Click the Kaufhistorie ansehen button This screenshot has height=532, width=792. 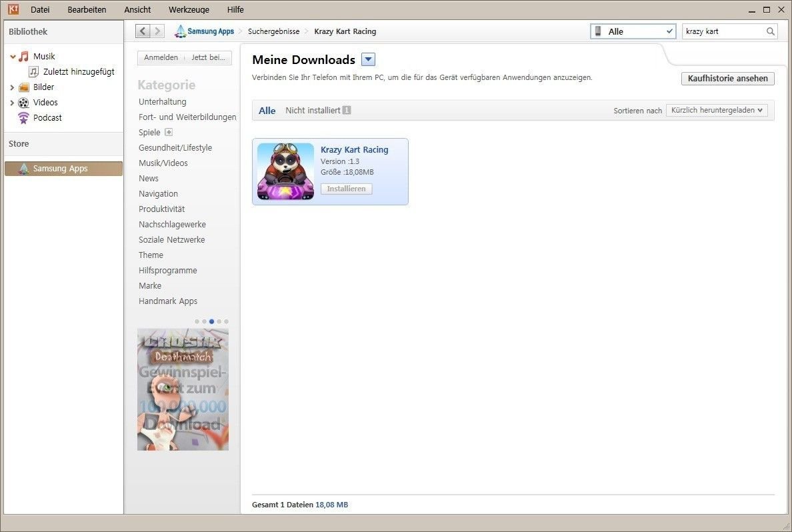click(728, 78)
